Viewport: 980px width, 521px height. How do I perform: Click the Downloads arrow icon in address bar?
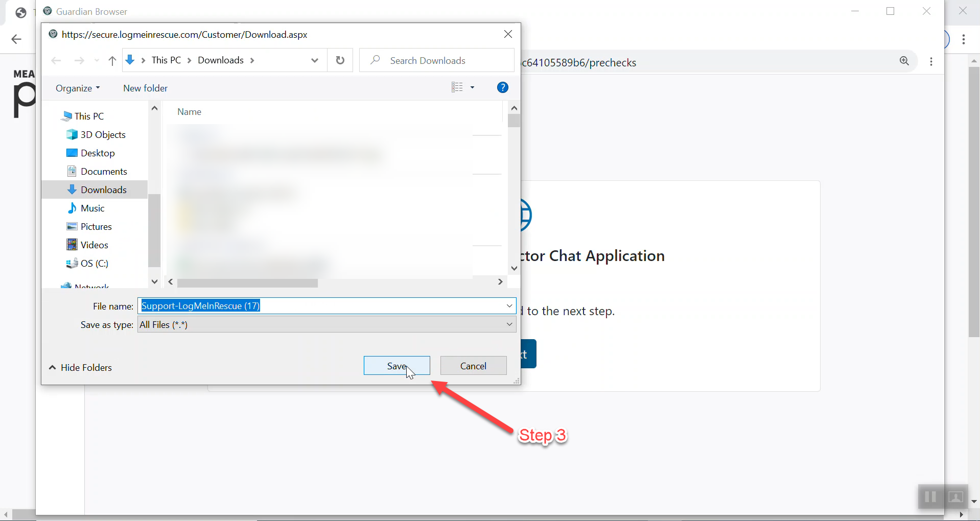pyautogui.click(x=130, y=60)
